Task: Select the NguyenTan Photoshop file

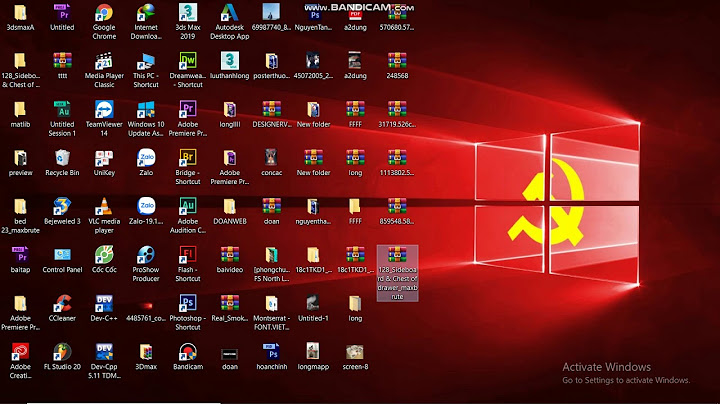Action: (x=313, y=13)
